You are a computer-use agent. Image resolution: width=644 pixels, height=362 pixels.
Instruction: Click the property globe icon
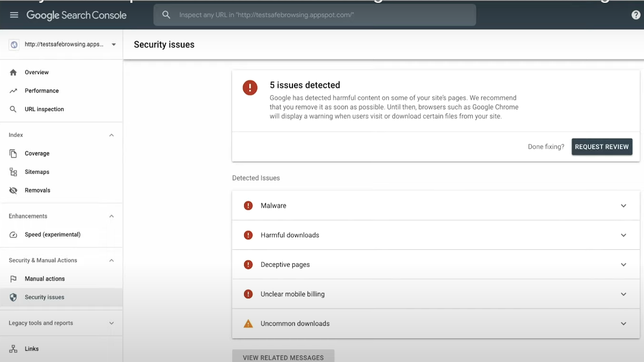click(14, 45)
